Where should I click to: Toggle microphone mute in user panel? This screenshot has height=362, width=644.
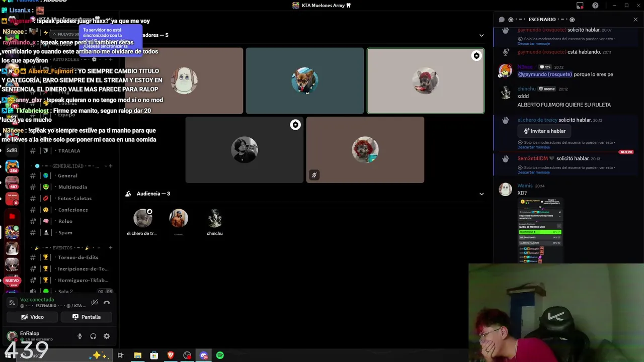[79, 336]
